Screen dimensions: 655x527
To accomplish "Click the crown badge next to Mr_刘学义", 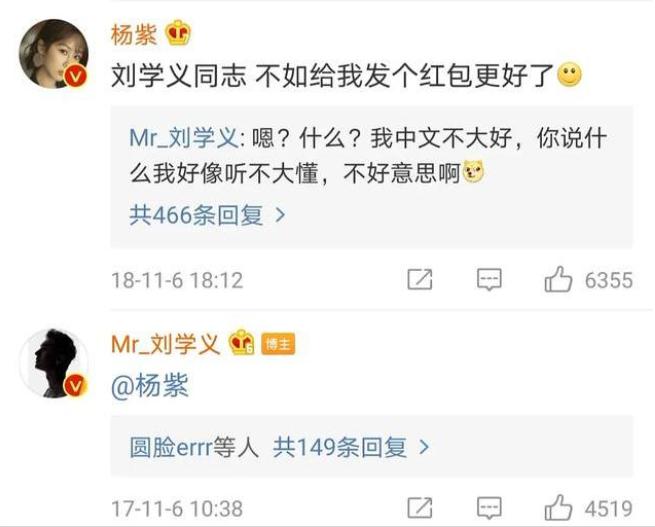I will 241,342.
